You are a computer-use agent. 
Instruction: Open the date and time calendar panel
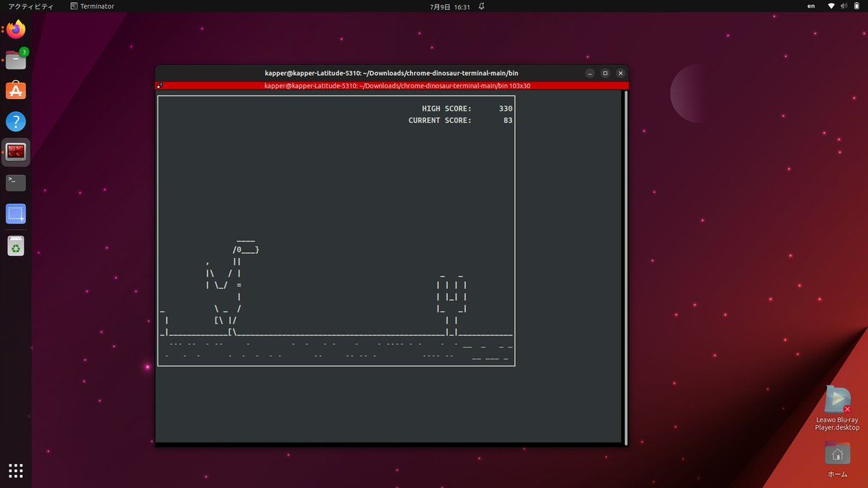[x=449, y=6]
